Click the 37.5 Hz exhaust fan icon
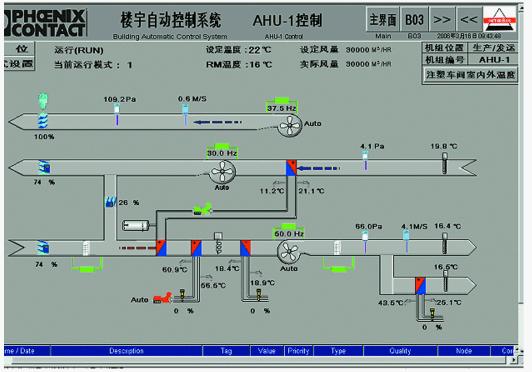532x372 pixels. (x=290, y=126)
